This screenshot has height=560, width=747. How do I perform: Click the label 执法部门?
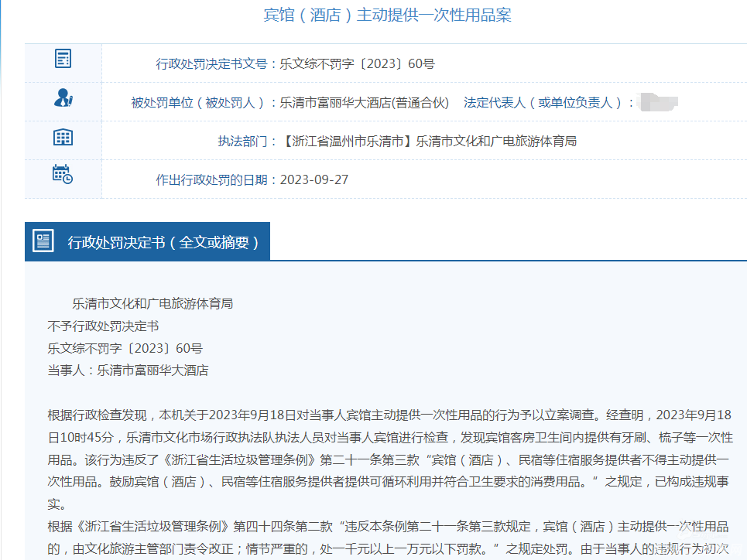242,142
